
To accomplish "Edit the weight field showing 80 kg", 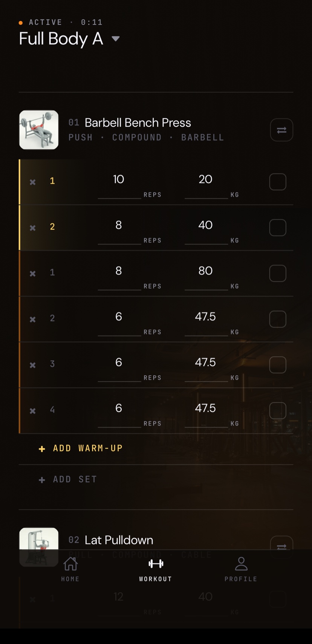I will click(x=206, y=276).
